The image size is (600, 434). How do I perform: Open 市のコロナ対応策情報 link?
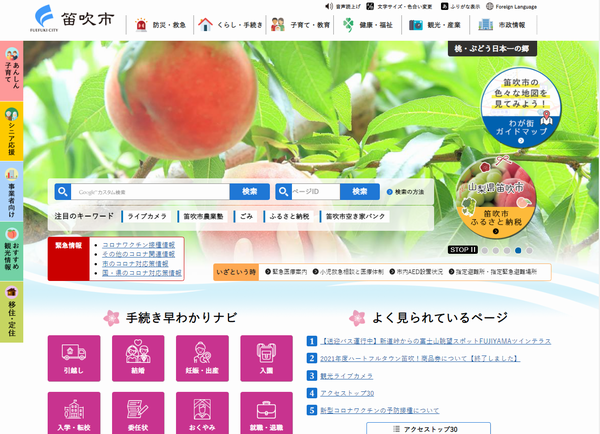pos(135,264)
